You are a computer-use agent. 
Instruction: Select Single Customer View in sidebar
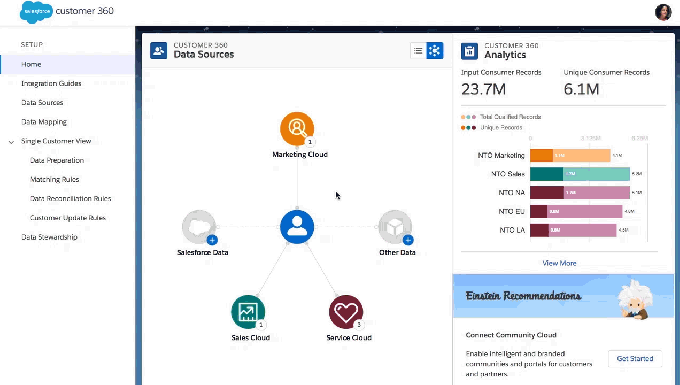[x=56, y=141]
